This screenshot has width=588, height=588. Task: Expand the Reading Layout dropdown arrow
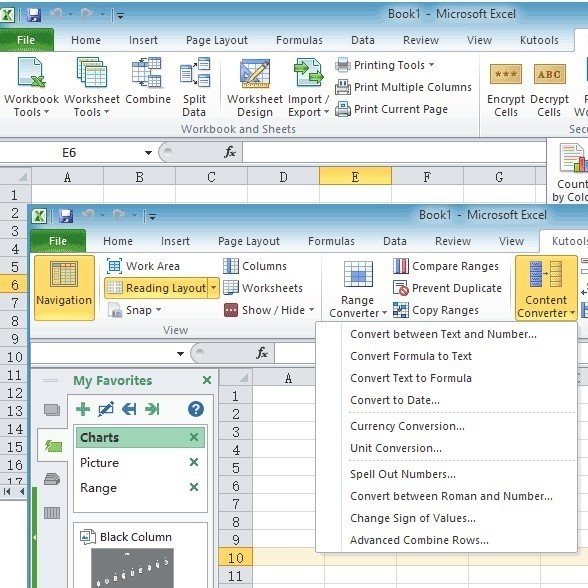click(x=213, y=288)
